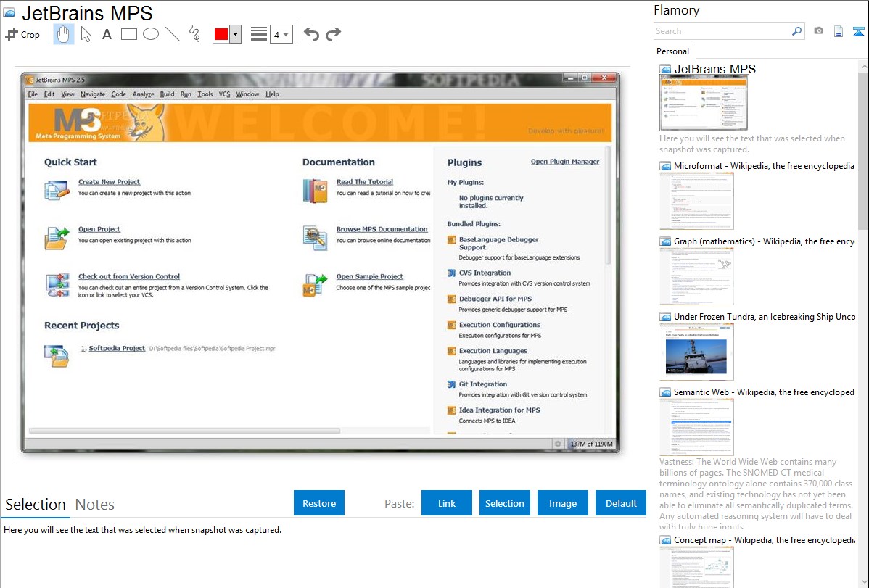Open the VCS menu in MPS snapshot
869x588 pixels.
point(224,94)
